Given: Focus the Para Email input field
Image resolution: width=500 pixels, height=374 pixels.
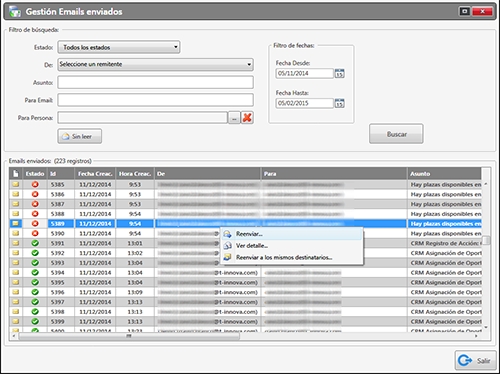Looking at the screenshot, I should 155,100.
